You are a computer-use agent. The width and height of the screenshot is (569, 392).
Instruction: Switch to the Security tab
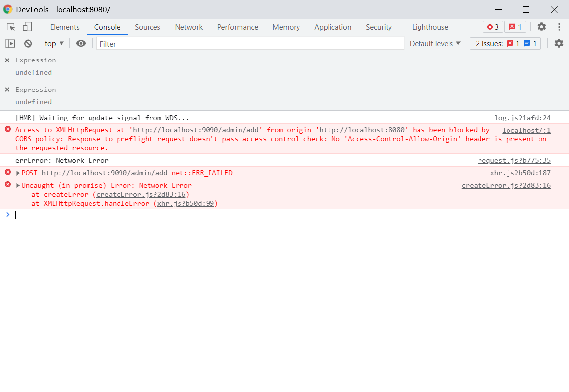pos(379,27)
